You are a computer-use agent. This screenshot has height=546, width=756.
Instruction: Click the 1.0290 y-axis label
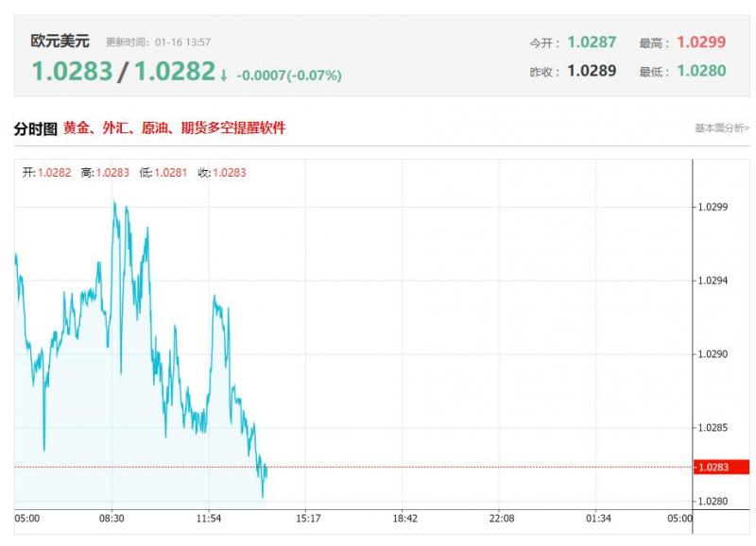click(x=713, y=354)
